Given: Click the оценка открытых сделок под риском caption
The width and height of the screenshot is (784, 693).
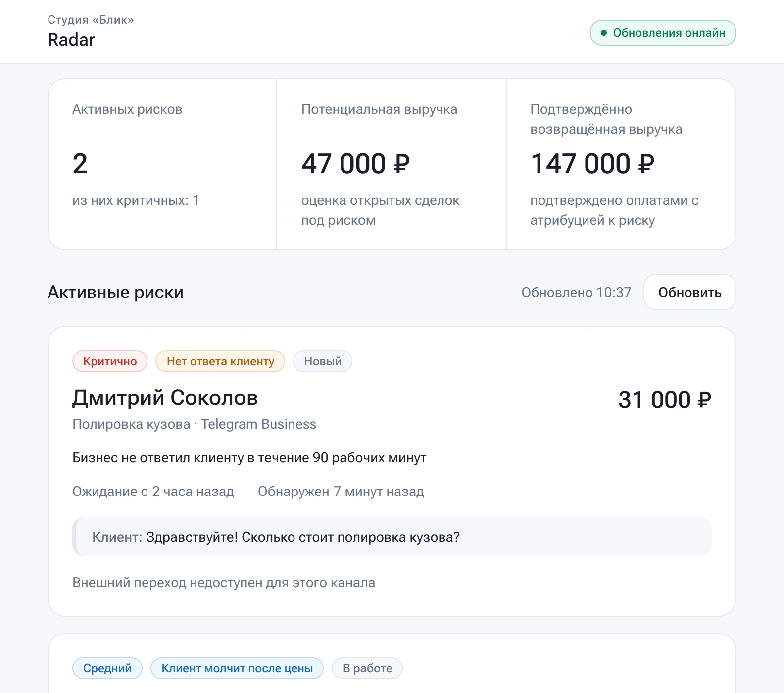Looking at the screenshot, I should [x=380, y=210].
